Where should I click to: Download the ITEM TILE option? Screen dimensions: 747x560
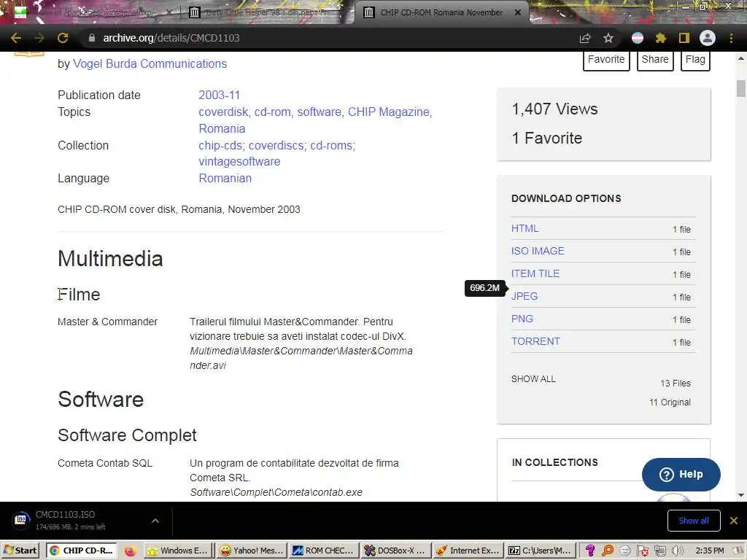(535, 274)
